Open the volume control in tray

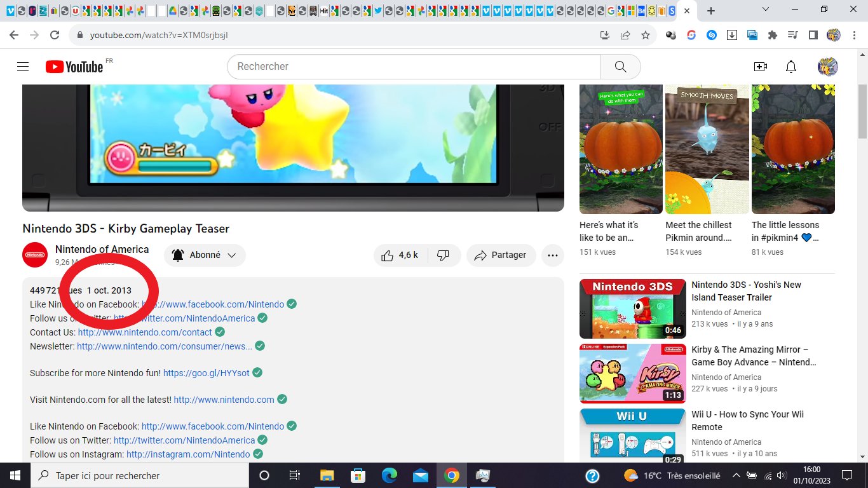coord(782,475)
